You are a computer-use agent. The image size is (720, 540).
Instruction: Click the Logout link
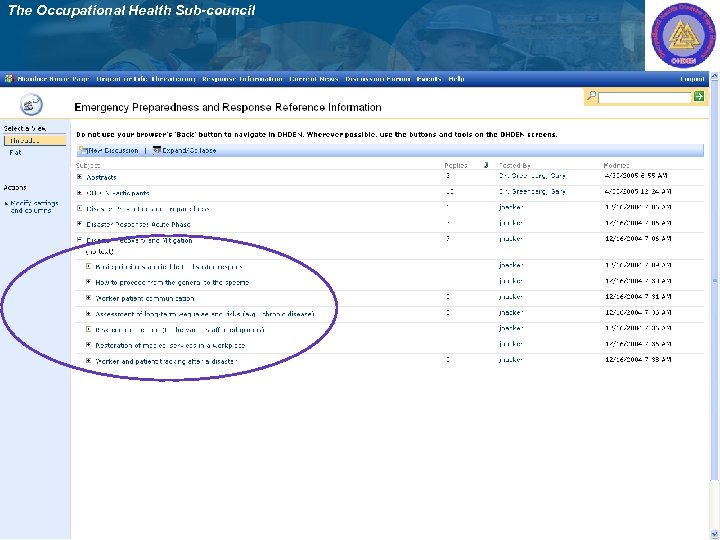tap(692, 79)
